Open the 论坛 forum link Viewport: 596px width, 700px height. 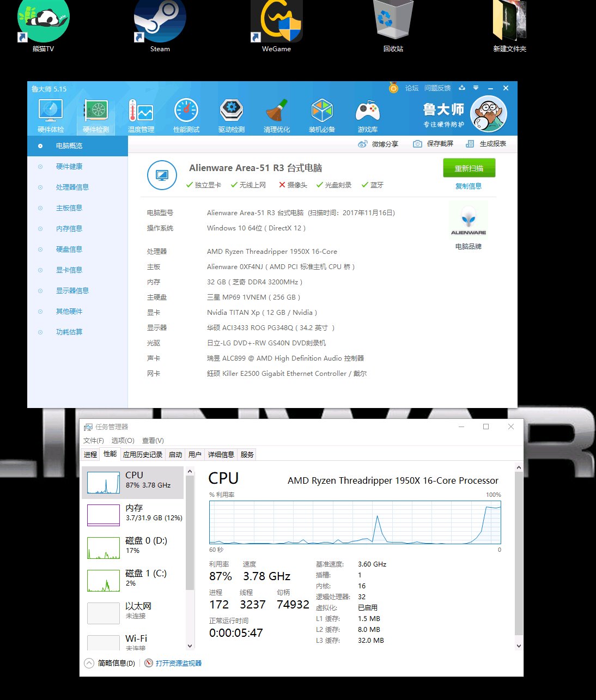412,88
